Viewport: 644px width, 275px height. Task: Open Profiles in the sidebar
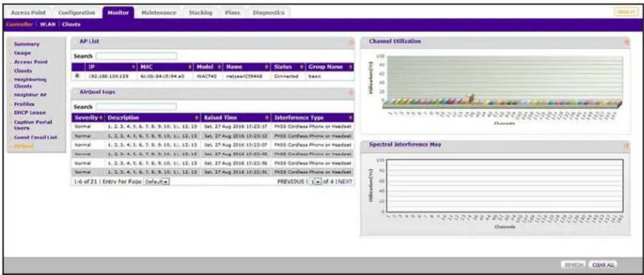[x=24, y=104]
